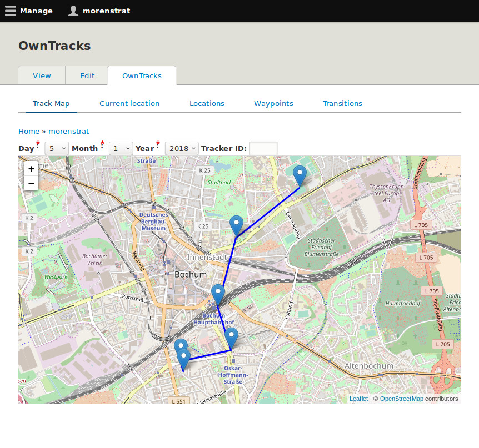Click the L 551 road shield

(179, 401)
